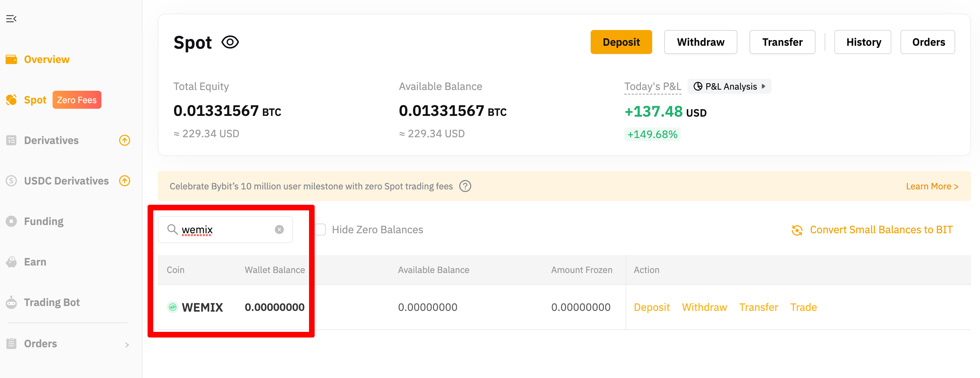The height and width of the screenshot is (378, 980).
Task: Click the Earn piggy bank icon
Action: [x=11, y=262]
